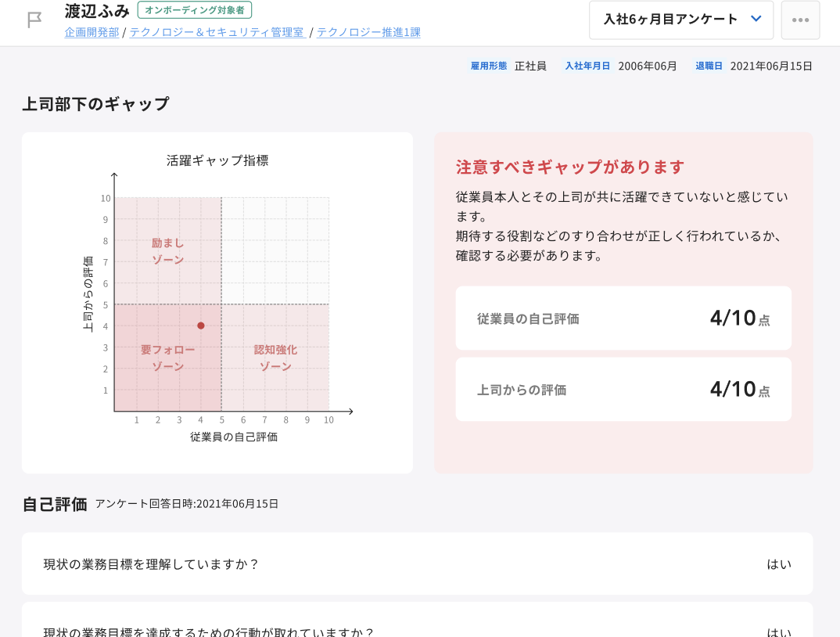This screenshot has width=840, height=637.
Task: Follow the テクノロジー推進1課 breadcrumb link
Action: 368,32
